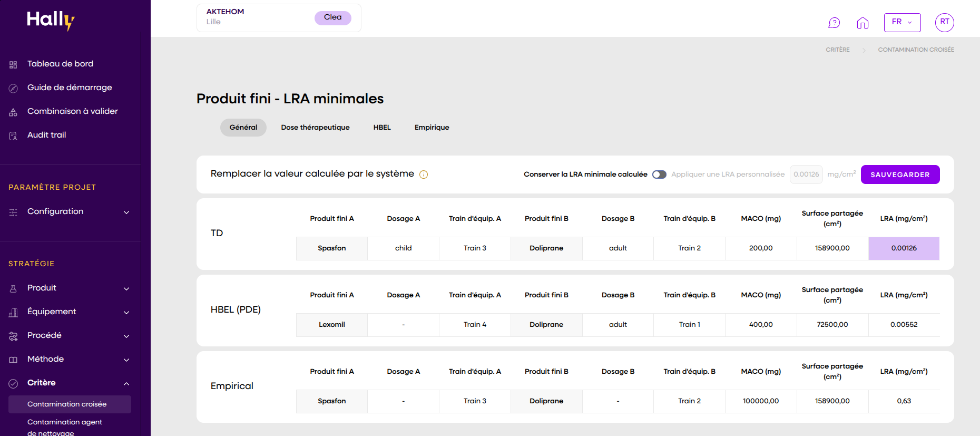Switch to the HBEL tab
Viewport: 980px width, 436px height.
click(x=382, y=128)
